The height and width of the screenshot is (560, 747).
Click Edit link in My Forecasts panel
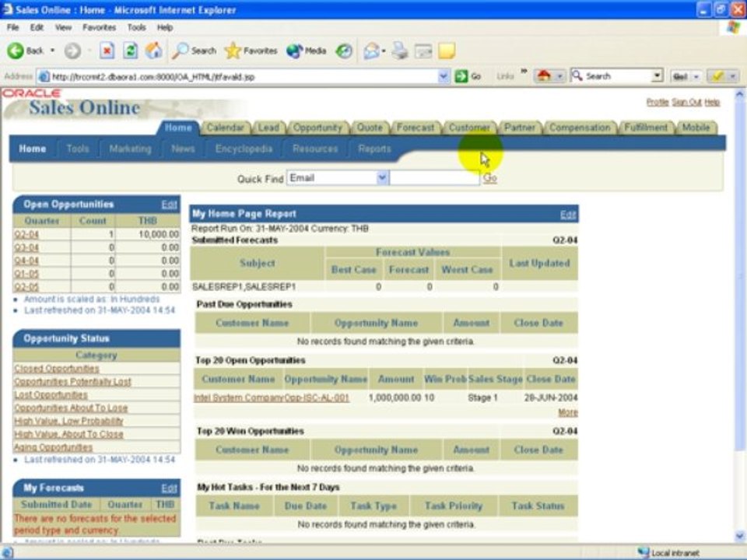pos(169,488)
